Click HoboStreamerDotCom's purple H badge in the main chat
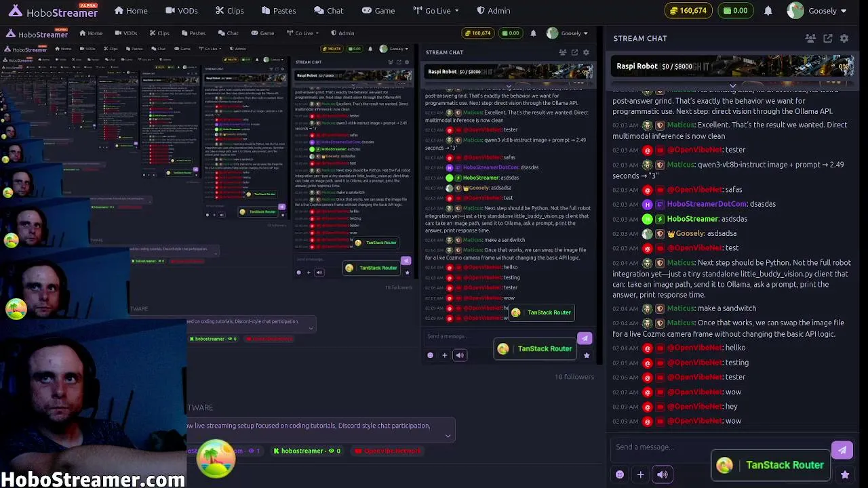Image resolution: width=868 pixels, height=488 pixels. tap(648, 204)
